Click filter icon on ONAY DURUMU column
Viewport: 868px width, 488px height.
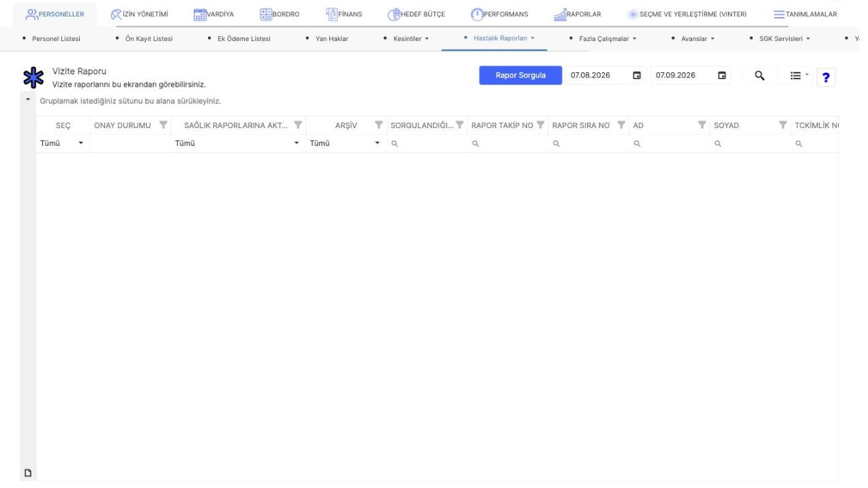[162, 125]
